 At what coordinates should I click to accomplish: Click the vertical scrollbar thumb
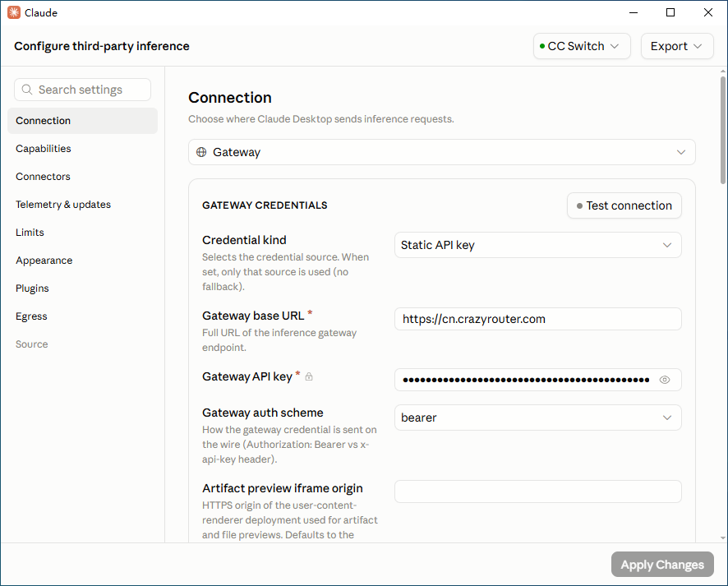coord(723,130)
